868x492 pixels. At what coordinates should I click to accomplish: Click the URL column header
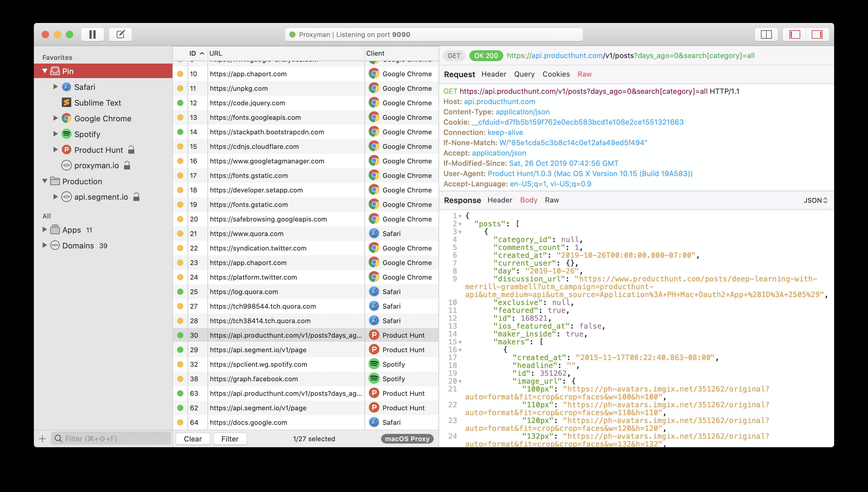click(x=286, y=53)
